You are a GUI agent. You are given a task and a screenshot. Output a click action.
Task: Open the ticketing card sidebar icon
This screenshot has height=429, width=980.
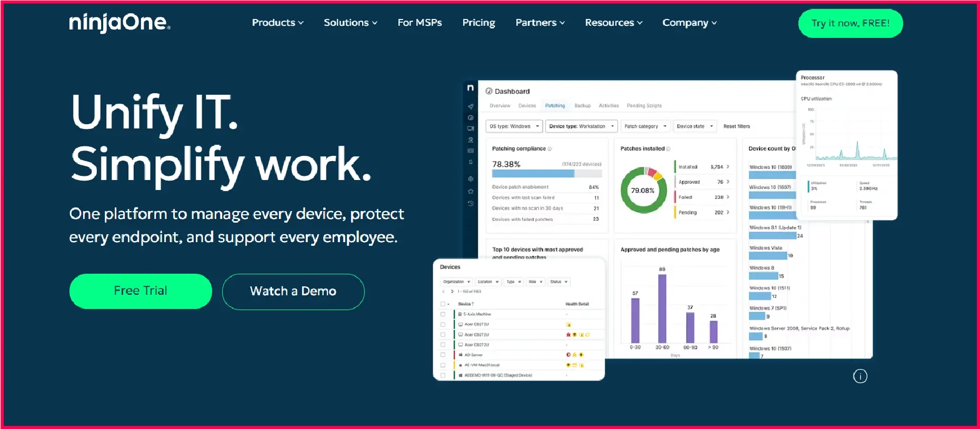tap(471, 151)
